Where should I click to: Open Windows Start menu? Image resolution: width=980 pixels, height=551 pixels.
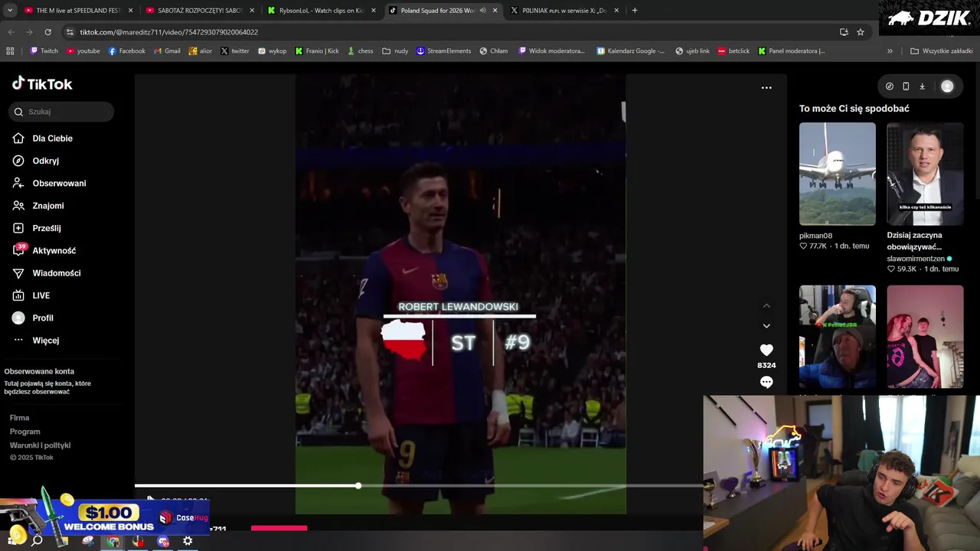coord(11,541)
